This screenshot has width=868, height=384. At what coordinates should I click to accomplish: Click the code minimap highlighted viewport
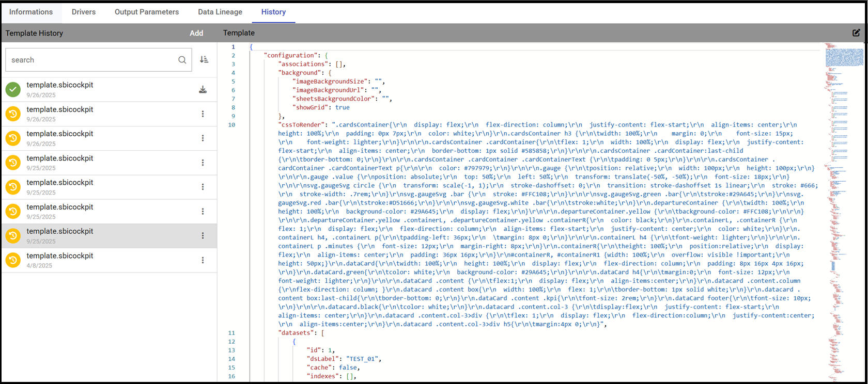click(844, 57)
